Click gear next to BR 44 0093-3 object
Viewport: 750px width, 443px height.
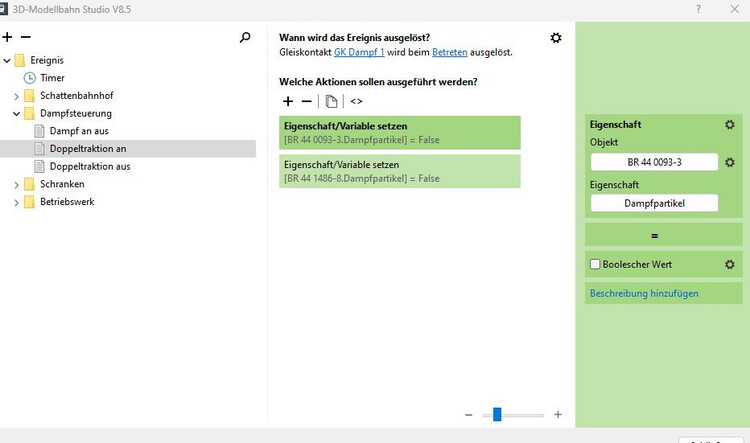[x=730, y=162]
